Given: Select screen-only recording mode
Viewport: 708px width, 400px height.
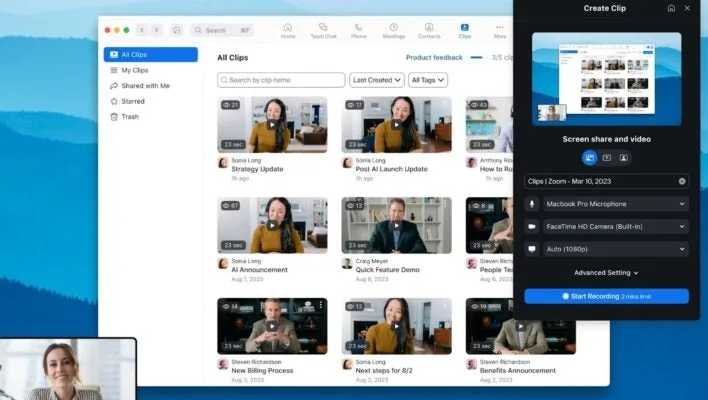Looking at the screenshot, I should 606,157.
